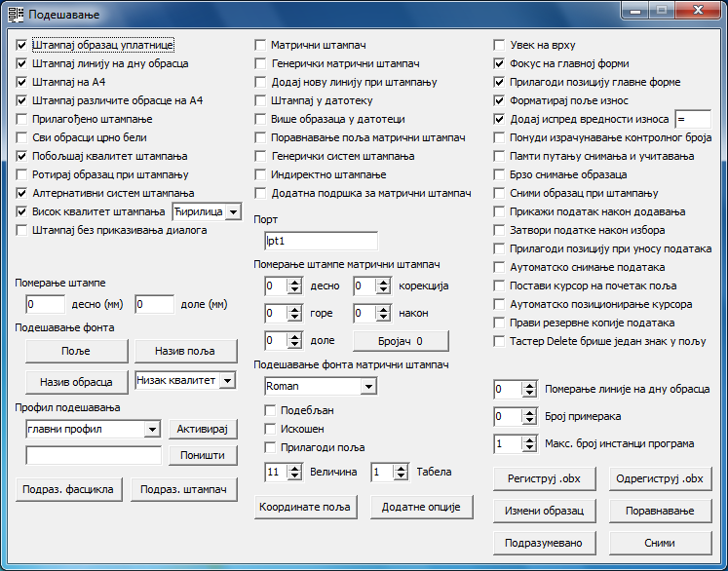The image size is (728, 571).
Task: Click the доле (мм) offset field
Action: point(155,305)
